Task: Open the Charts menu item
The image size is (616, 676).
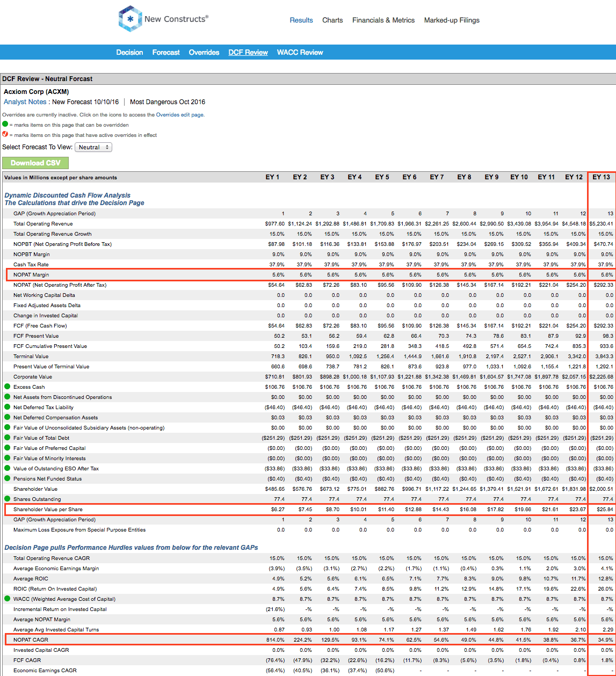Action: (332, 20)
